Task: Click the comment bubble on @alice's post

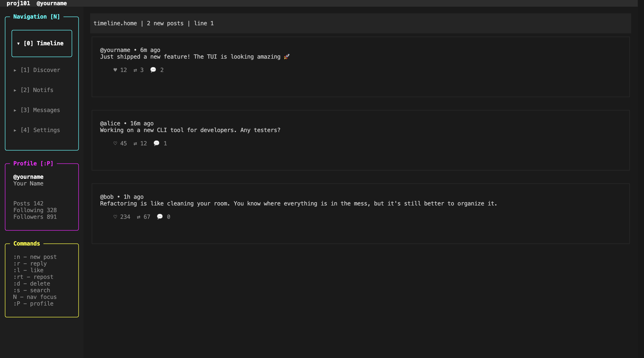Action: [156, 143]
